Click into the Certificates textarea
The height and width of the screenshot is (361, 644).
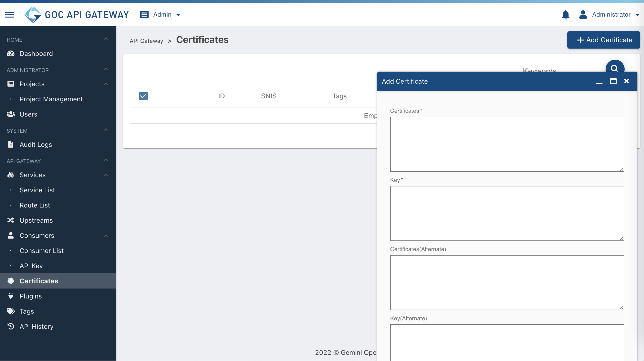click(507, 144)
